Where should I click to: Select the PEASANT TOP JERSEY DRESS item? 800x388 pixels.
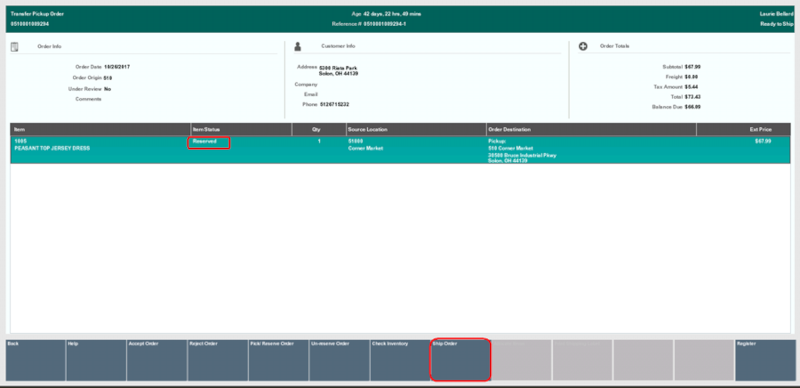point(52,149)
